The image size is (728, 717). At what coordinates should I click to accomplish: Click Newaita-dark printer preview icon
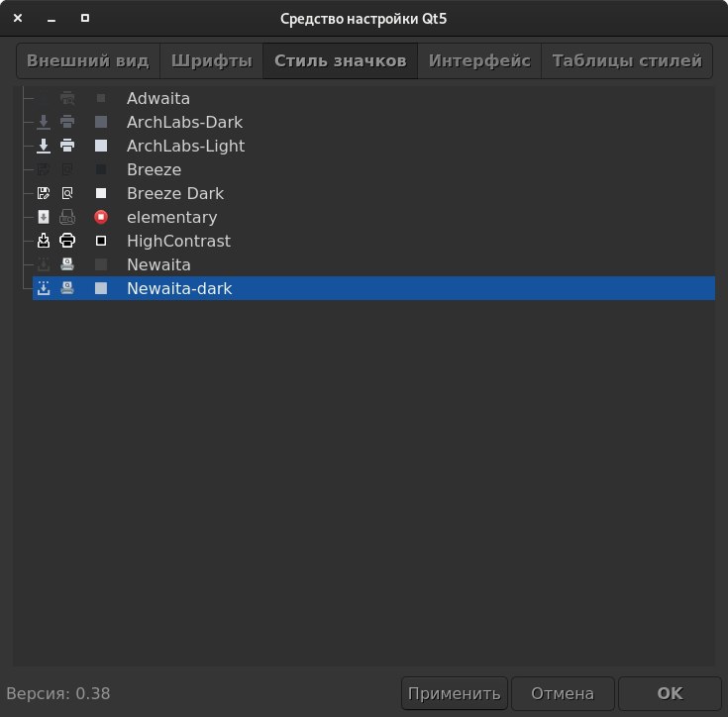(x=67, y=288)
